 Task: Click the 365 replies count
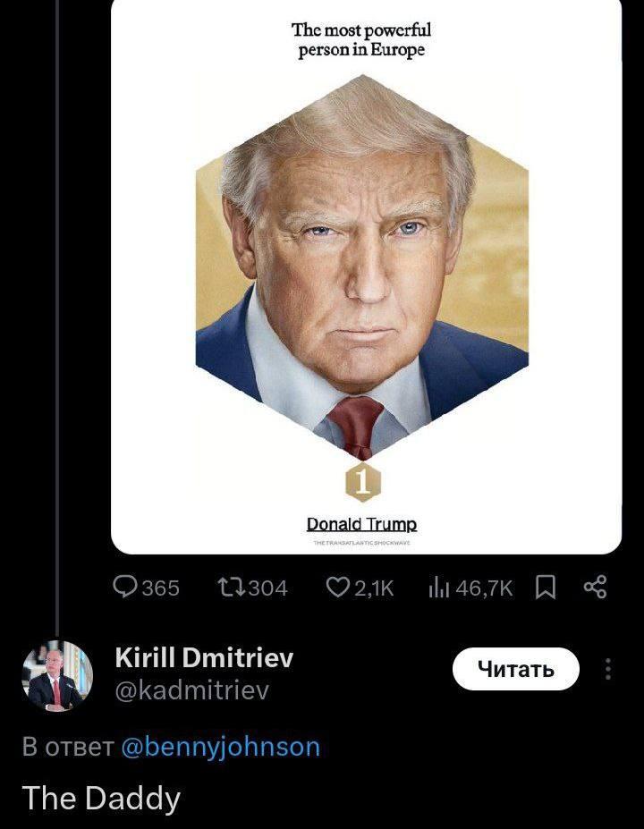click(x=161, y=588)
